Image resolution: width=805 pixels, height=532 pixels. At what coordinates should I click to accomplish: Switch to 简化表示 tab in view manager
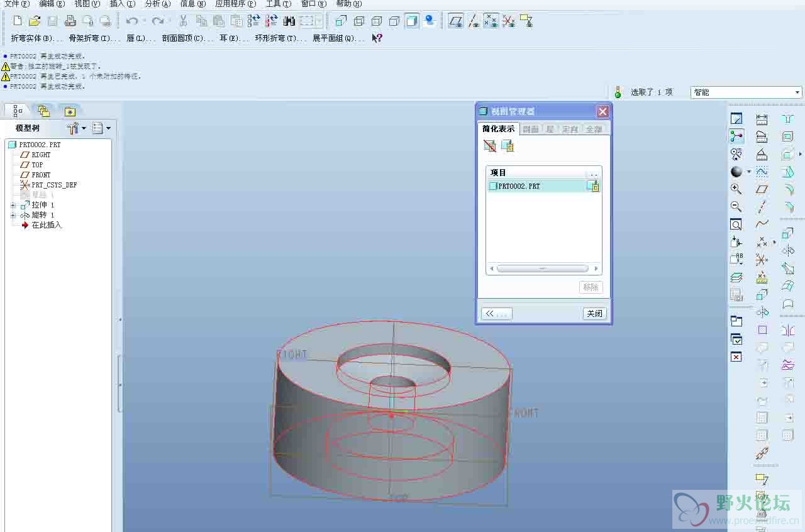click(498, 129)
